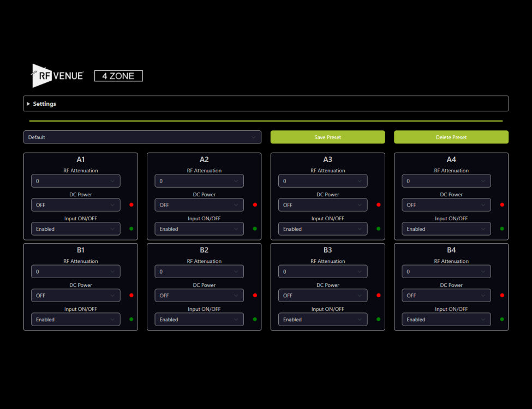
Task: Open B1 Input ON/OFF dropdown
Action: (76, 320)
